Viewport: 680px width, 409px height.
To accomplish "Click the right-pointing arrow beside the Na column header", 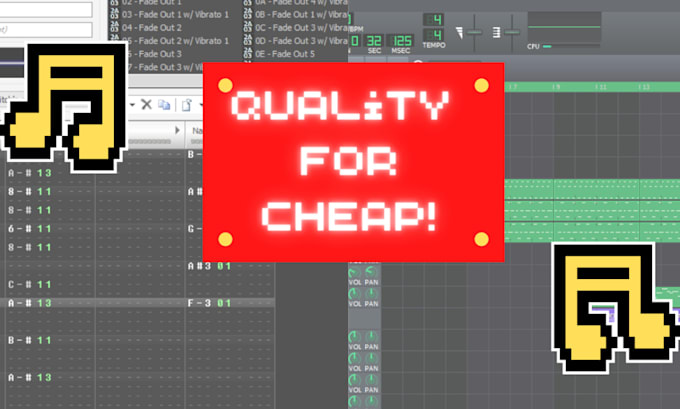I will (x=177, y=130).
